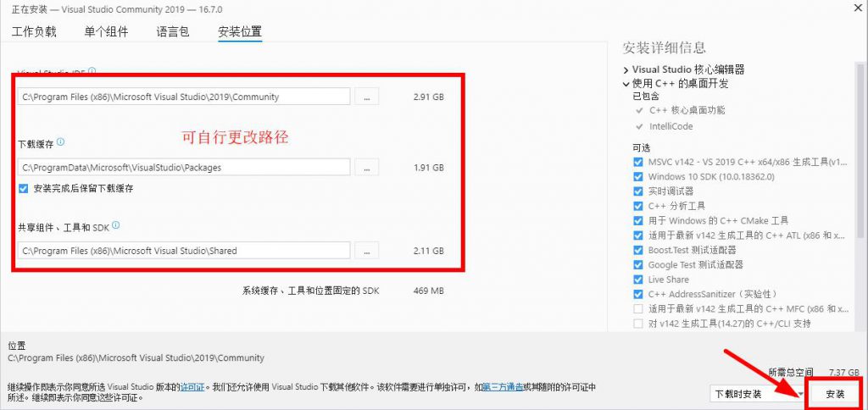Toggle 用于 Windows 的 C++ CMake 工具
868x410 pixels.
(638, 220)
